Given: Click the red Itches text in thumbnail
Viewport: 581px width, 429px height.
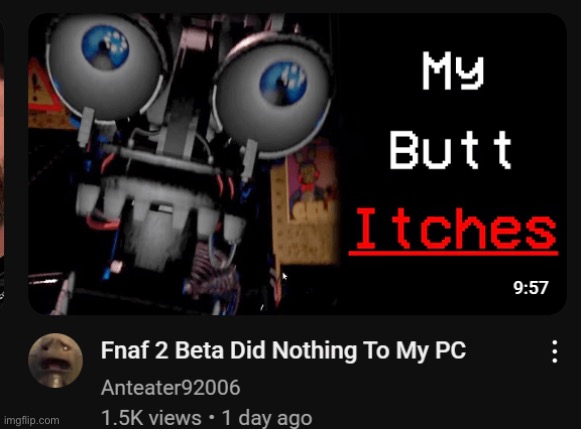Looking at the screenshot, I should pyautogui.click(x=454, y=229).
